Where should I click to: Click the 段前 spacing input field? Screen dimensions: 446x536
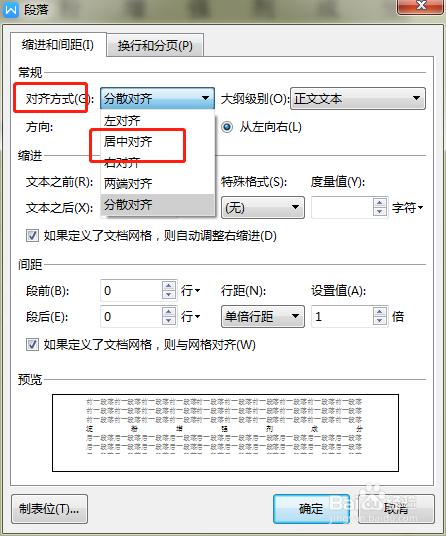pos(131,291)
